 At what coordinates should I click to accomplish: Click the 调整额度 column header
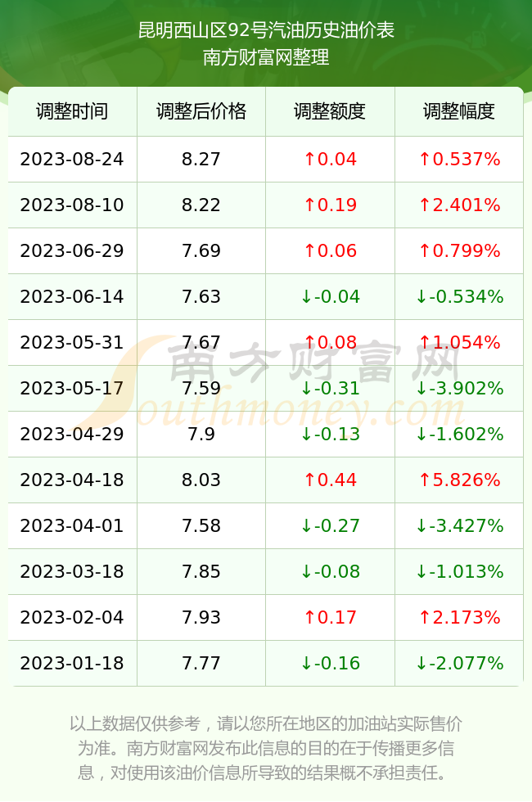330,111
